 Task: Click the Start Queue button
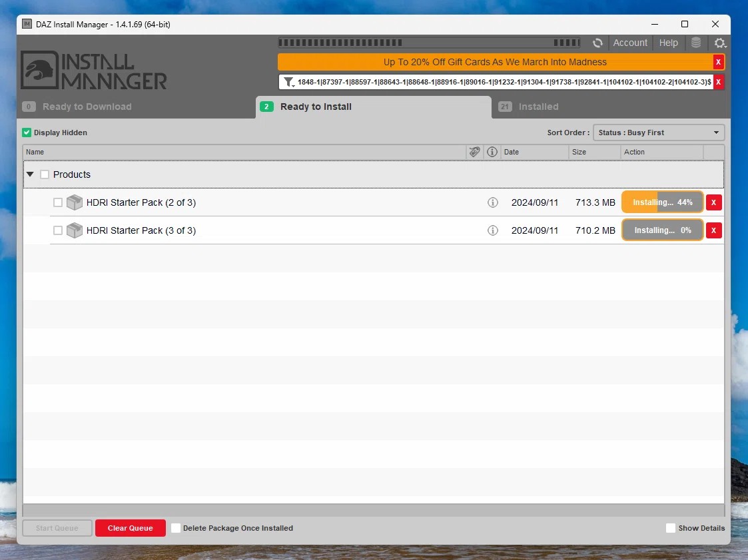coord(57,528)
